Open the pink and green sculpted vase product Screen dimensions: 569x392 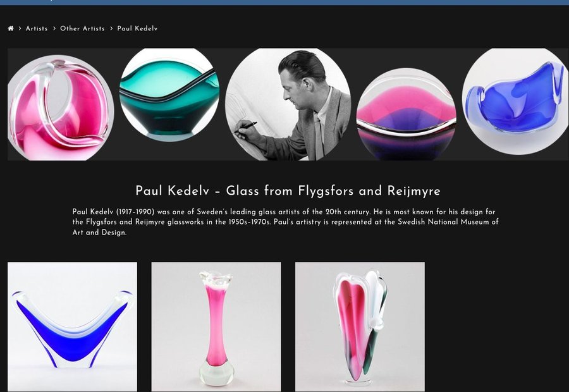click(x=360, y=327)
